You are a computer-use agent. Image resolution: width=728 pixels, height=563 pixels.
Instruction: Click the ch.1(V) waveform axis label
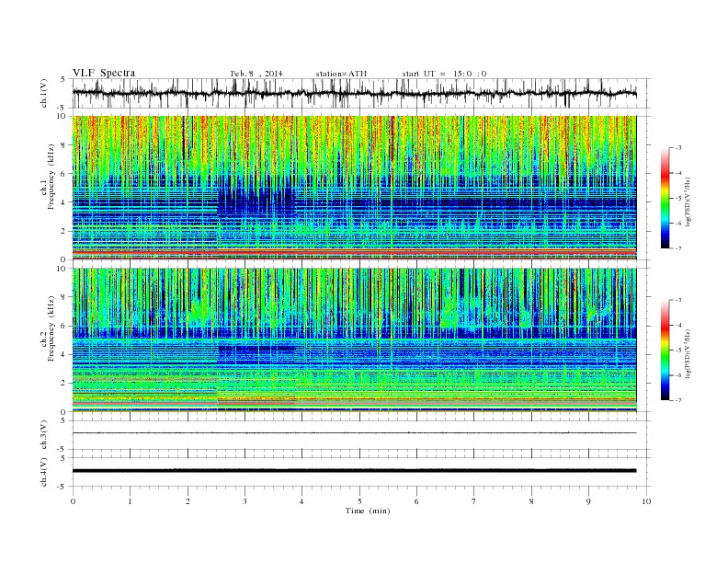tap(44, 93)
